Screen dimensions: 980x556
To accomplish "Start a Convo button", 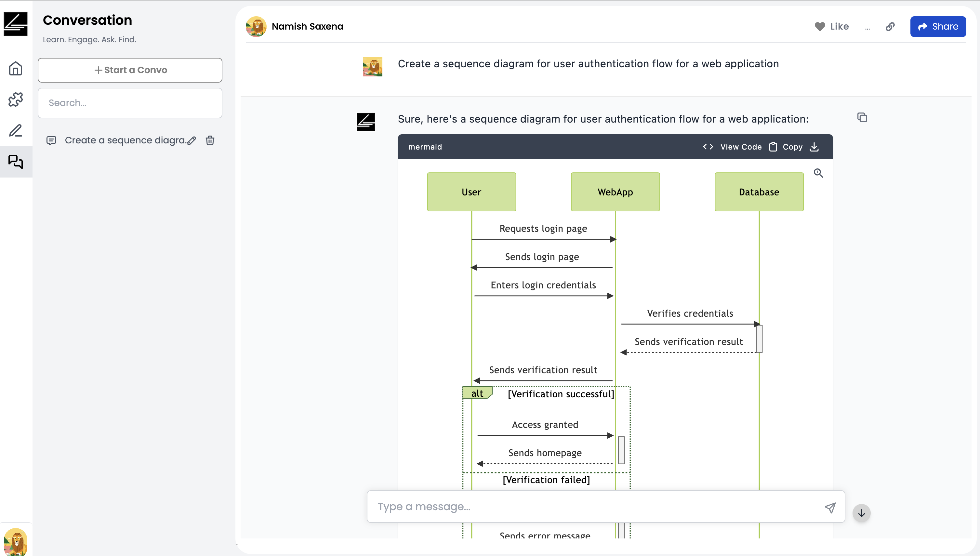I will (x=130, y=70).
